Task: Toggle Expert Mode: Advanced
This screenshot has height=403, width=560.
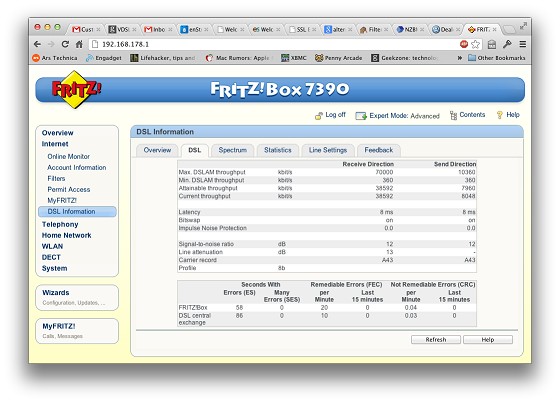Action: (x=398, y=116)
